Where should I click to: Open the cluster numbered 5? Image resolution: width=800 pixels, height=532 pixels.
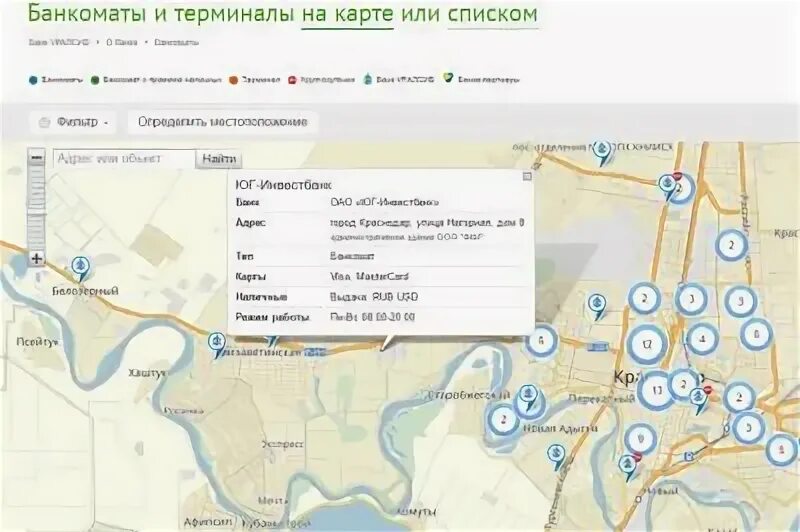click(748, 427)
